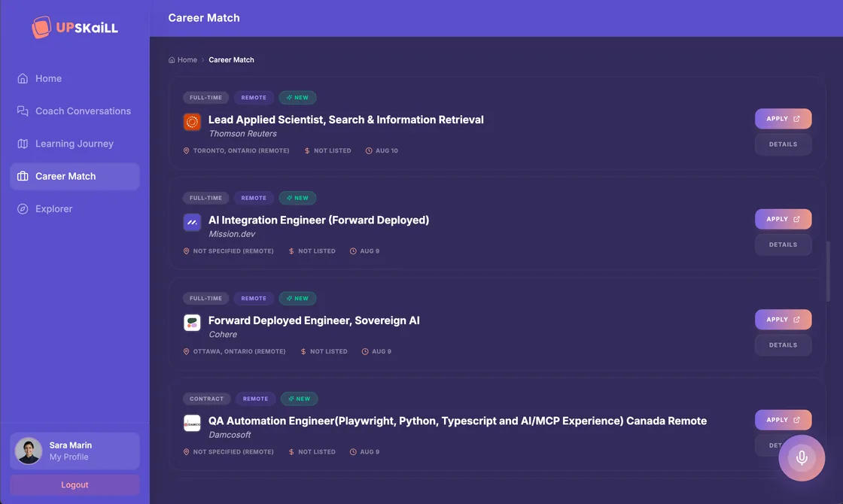Screen dimensions: 843x504
Task: Click location pin icon for Ottawa, Ontario
Action: (186, 351)
